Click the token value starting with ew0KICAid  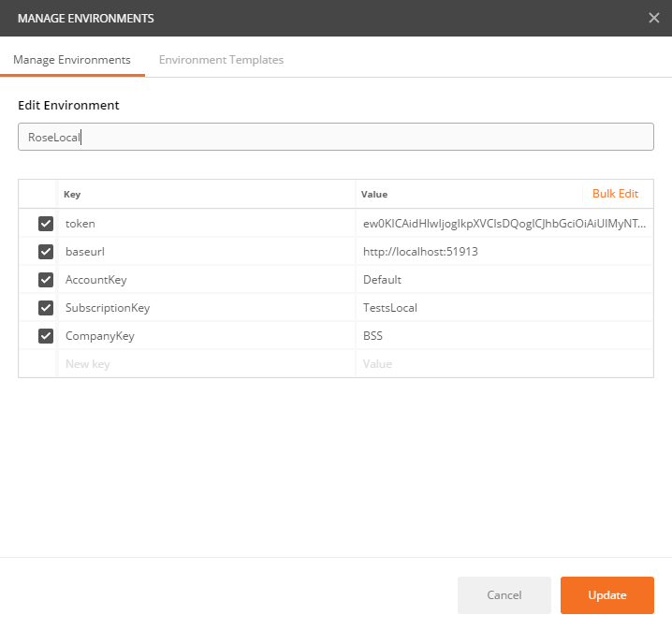[504, 224]
